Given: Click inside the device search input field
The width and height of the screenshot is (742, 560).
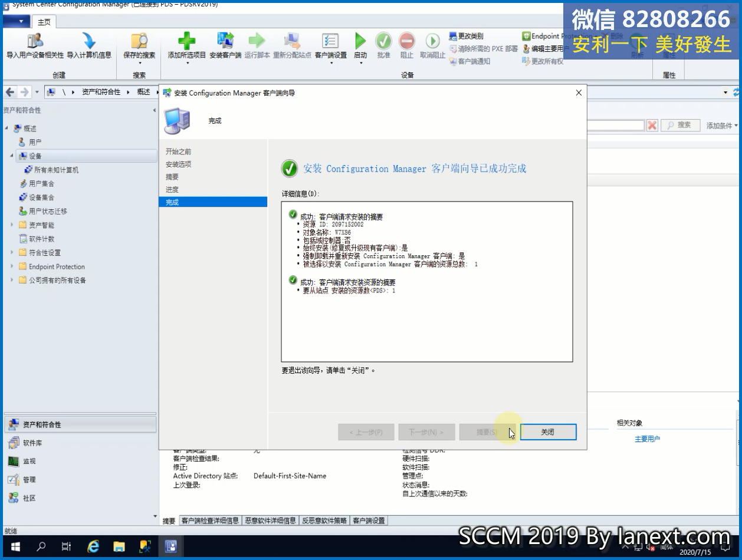Looking at the screenshot, I should pyautogui.click(x=615, y=126).
